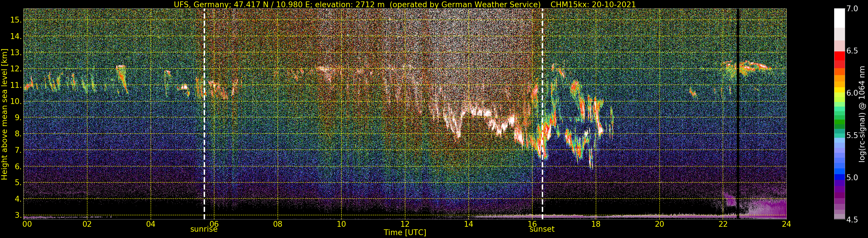The width and height of the screenshot is (868, 238).
Task: Select the "sunset" label below the time axis
Action: [542, 229]
